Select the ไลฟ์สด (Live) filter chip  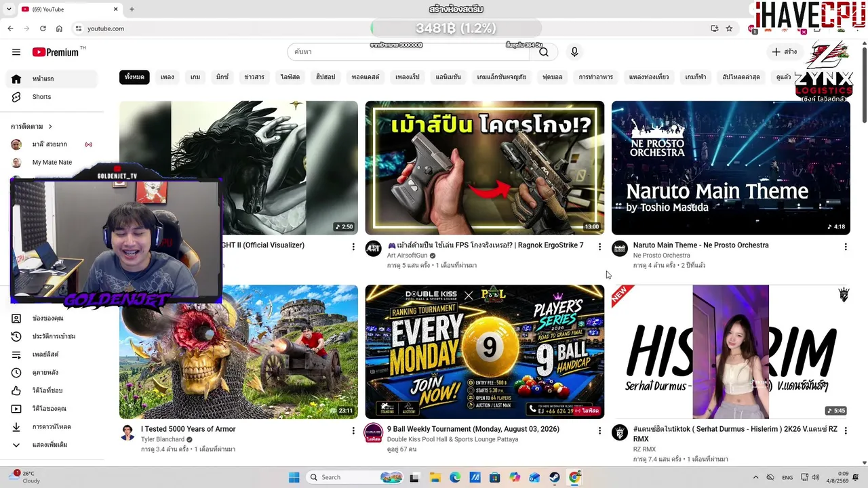click(290, 77)
